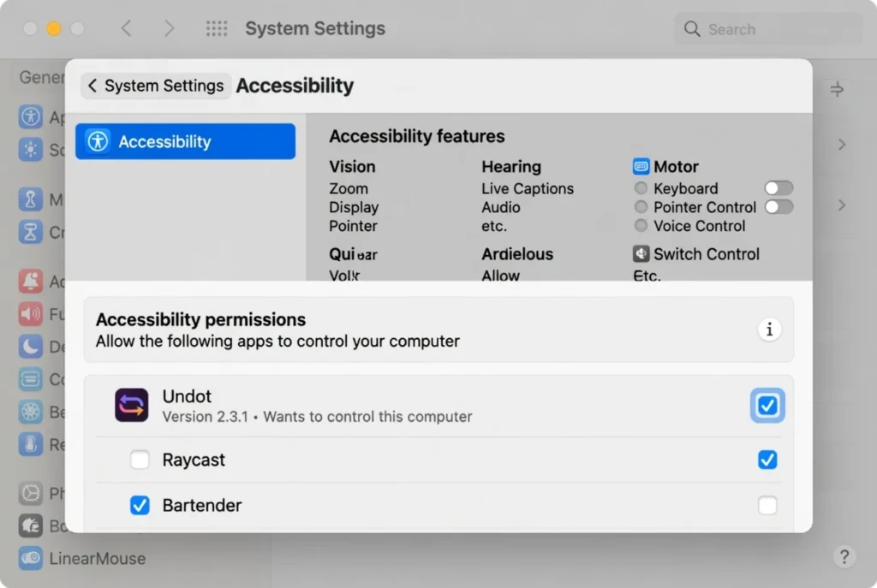The width and height of the screenshot is (877, 588).
Task: Open the app grid icon in toolbar
Action: tap(217, 28)
